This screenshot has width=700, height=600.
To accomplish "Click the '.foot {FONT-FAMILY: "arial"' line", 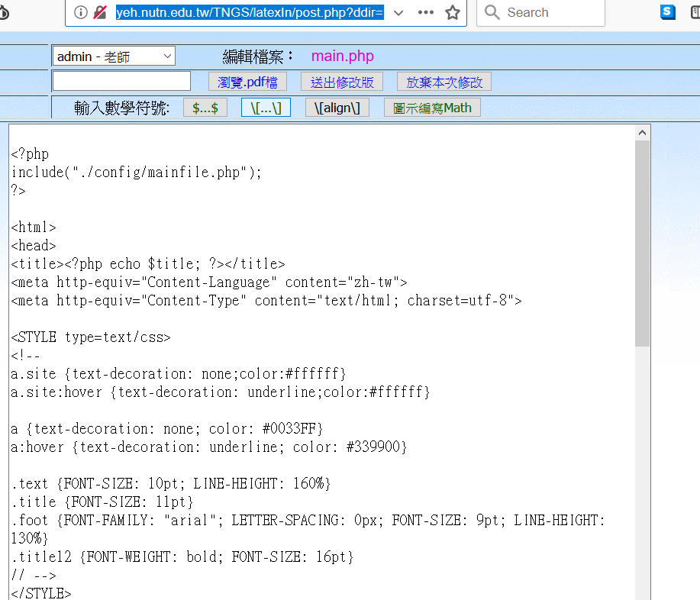I will pyautogui.click(x=308, y=520).
